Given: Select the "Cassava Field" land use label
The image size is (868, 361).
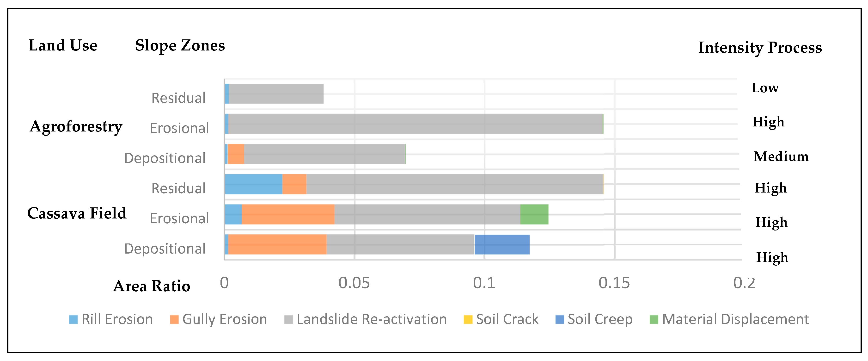Looking at the screenshot, I should point(77,213).
